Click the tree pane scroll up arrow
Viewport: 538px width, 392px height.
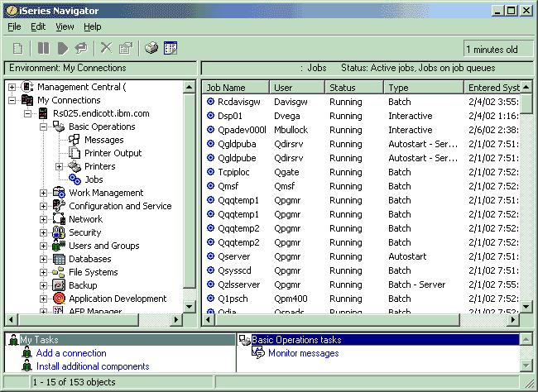point(189,87)
